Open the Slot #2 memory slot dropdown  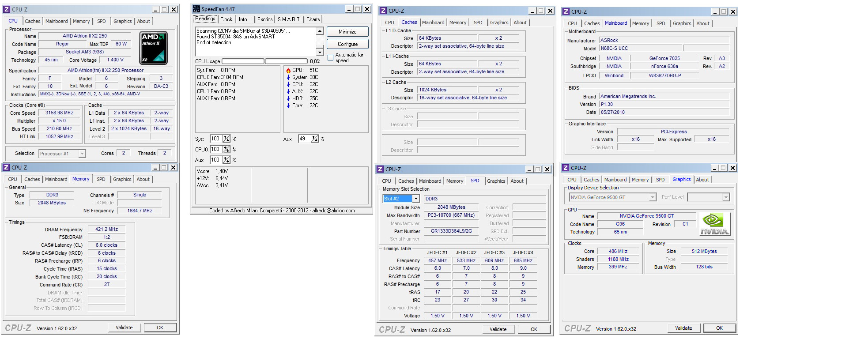click(416, 199)
